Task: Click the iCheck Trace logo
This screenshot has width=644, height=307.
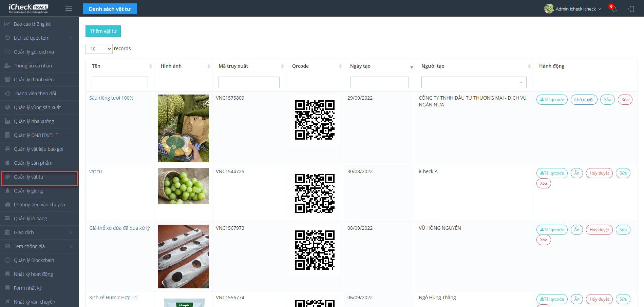Action: coord(28,8)
